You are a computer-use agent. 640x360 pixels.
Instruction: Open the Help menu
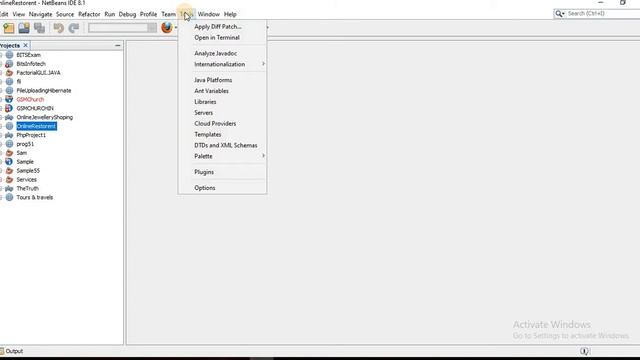click(230, 14)
